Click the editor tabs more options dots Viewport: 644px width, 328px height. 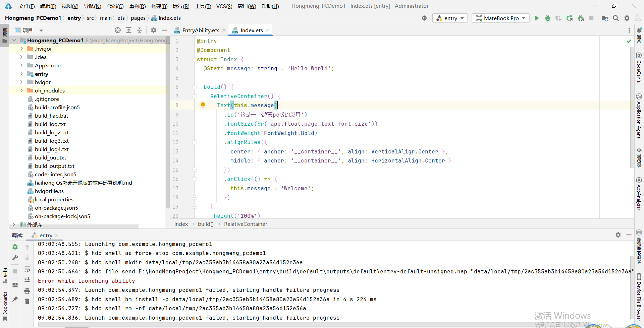(629, 30)
